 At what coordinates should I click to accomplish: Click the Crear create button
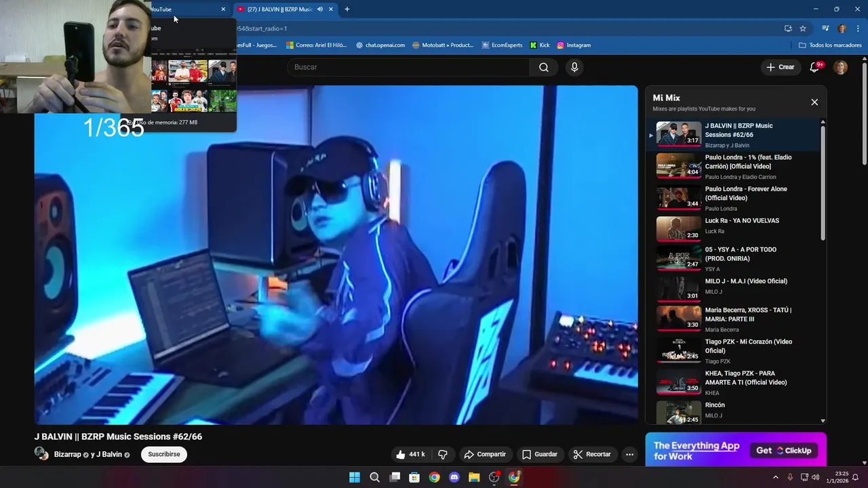pos(781,67)
